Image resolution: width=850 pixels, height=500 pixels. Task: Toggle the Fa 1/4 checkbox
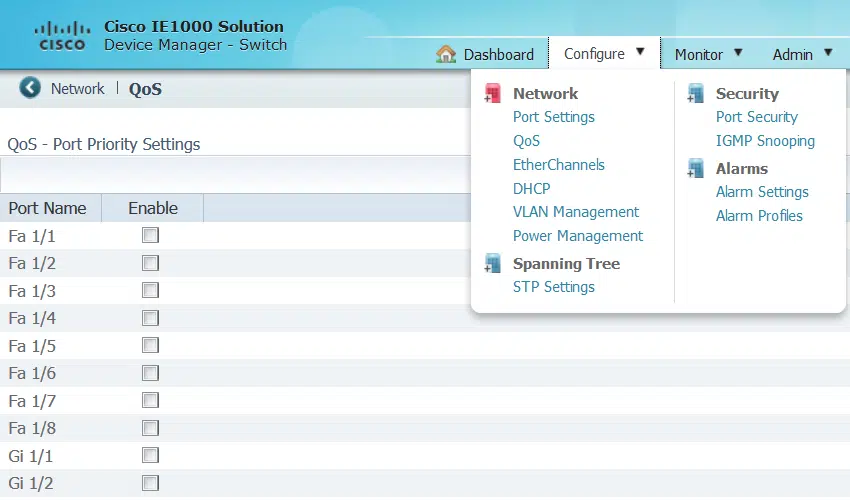click(x=150, y=318)
